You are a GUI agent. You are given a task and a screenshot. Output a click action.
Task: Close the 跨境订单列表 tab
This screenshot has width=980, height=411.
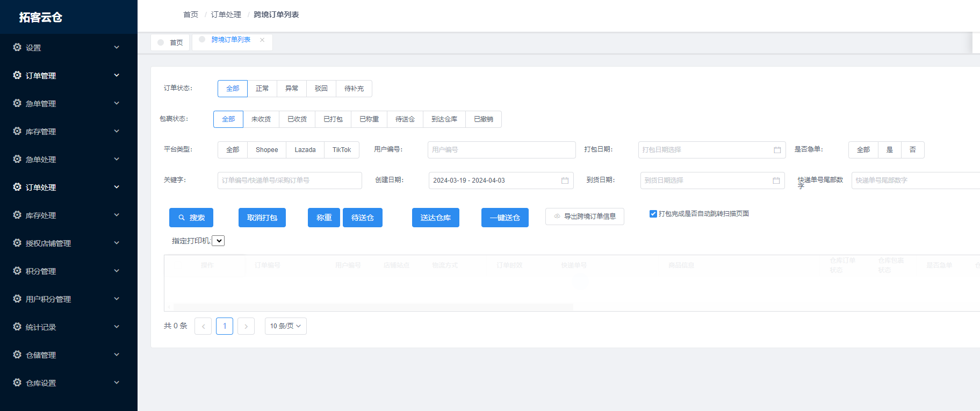pyautogui.click(x=262, y=40)
